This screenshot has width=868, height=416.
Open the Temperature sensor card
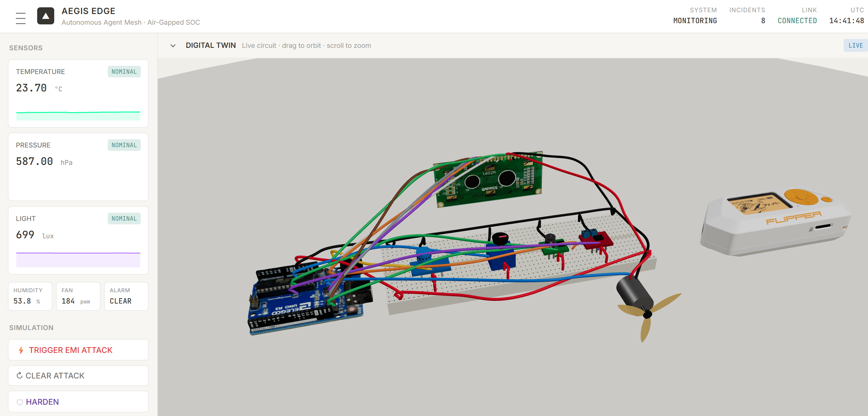78,93
